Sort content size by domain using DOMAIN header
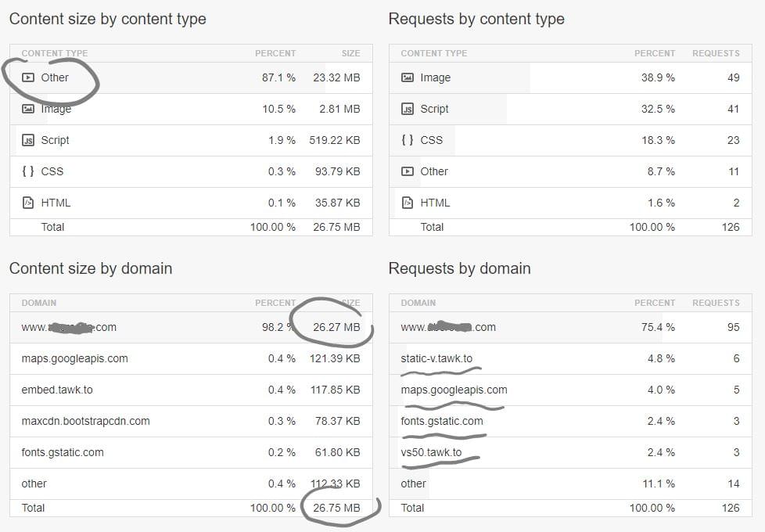The width and height of the screenshot is (765, 532). (39, 303)
